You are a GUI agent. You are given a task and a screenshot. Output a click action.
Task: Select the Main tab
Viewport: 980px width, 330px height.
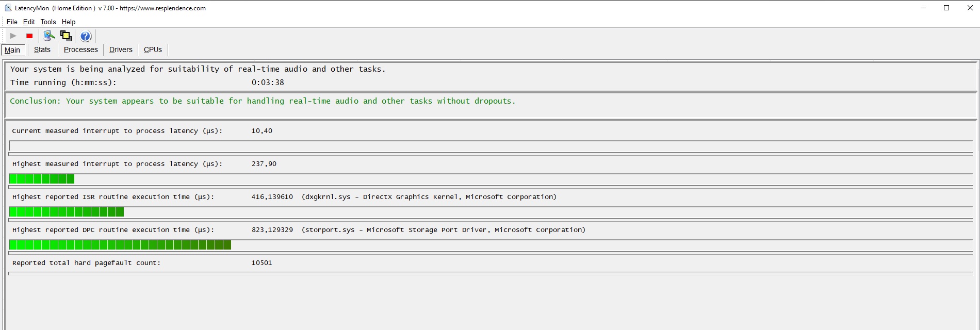click(12, 50)
